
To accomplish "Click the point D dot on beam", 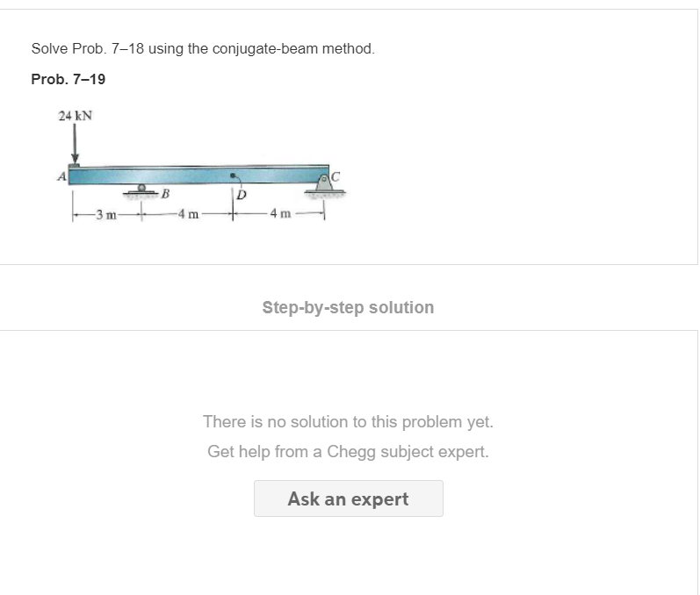I will click(x=232, y=176).
